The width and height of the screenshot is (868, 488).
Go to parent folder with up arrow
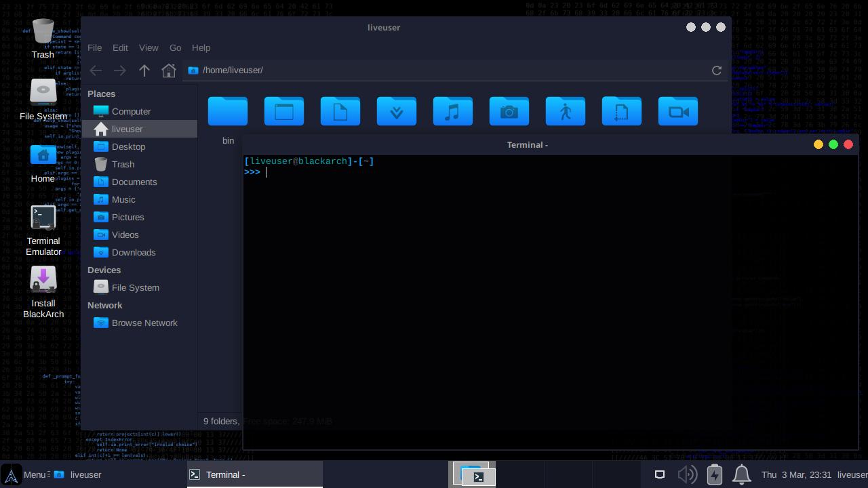144,70
